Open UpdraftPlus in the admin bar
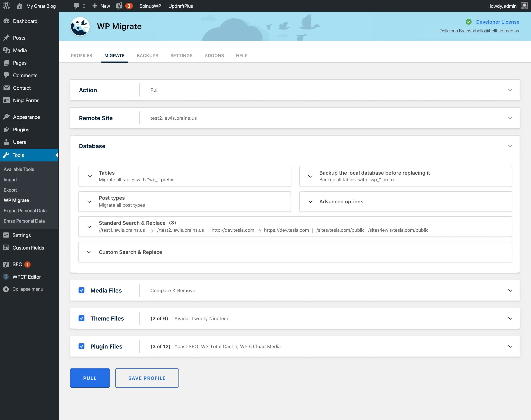 181,6
